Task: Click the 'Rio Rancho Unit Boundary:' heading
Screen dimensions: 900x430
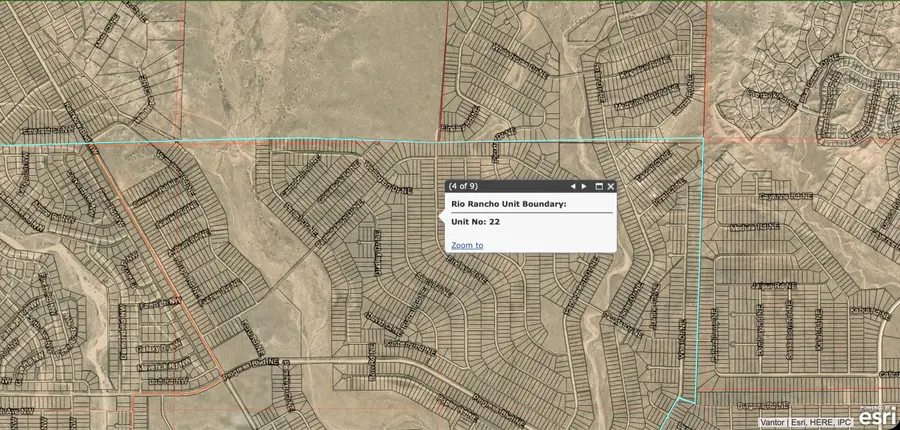Action: [x=509, y=204]
